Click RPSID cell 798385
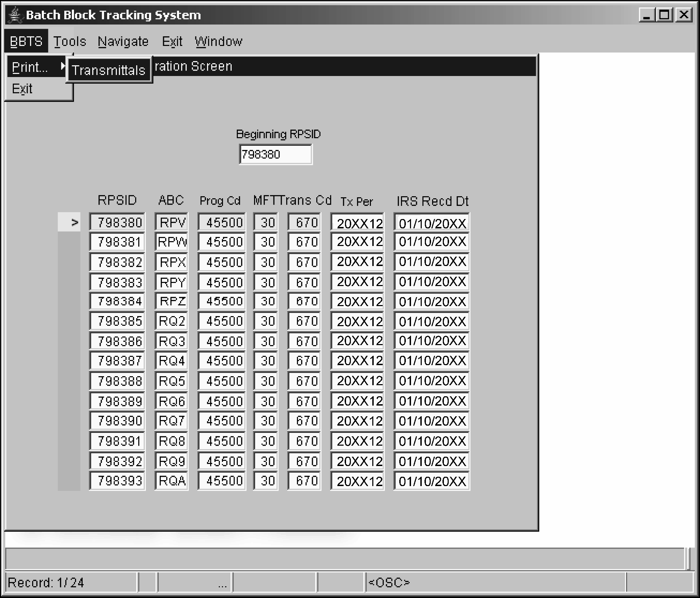This screenshot has height=598, width=700. [117, 321]
